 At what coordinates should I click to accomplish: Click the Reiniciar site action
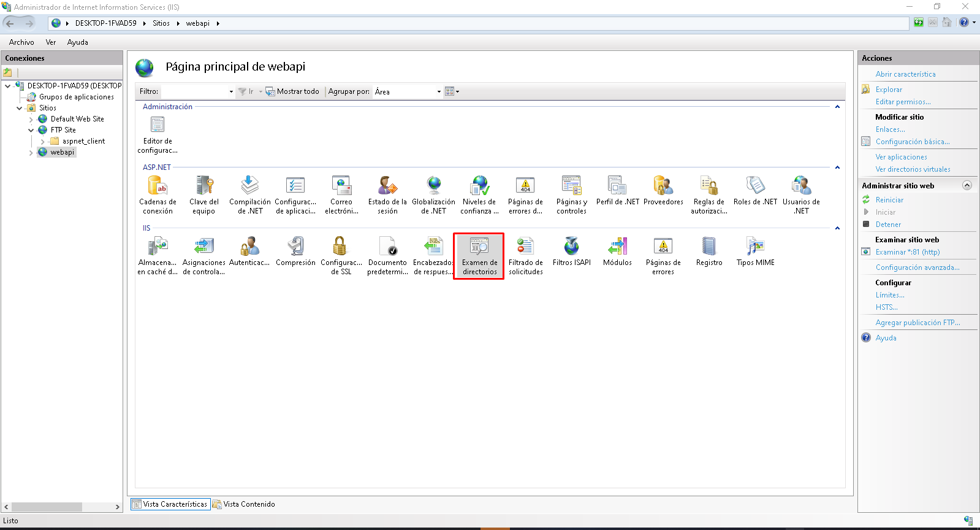pyautogui.click(x=889, y=200)
